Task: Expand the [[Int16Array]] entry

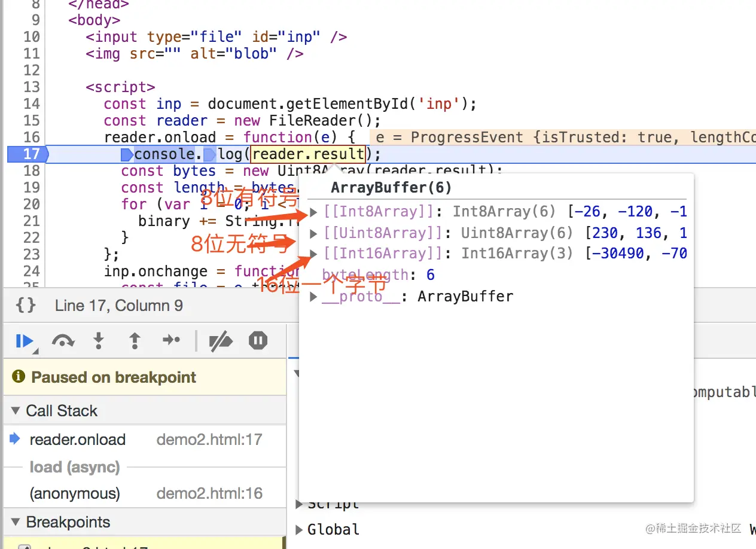Action: (x=314, y=254)
